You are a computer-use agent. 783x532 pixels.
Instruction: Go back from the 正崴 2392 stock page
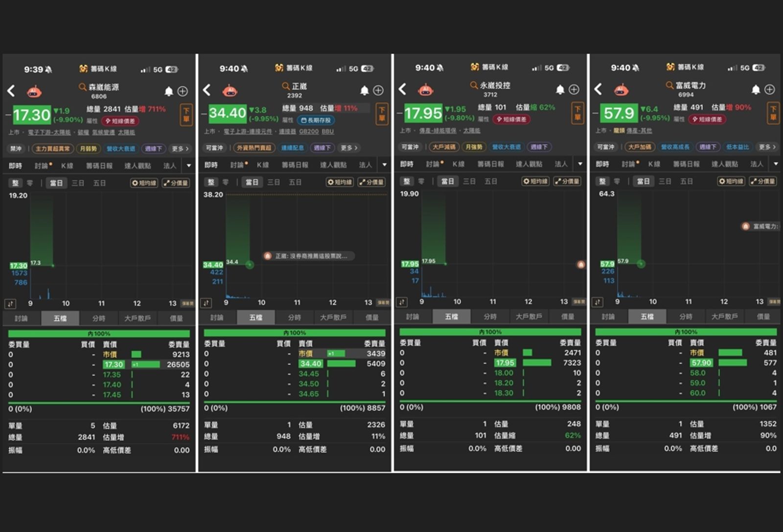(x=207, y=90)
